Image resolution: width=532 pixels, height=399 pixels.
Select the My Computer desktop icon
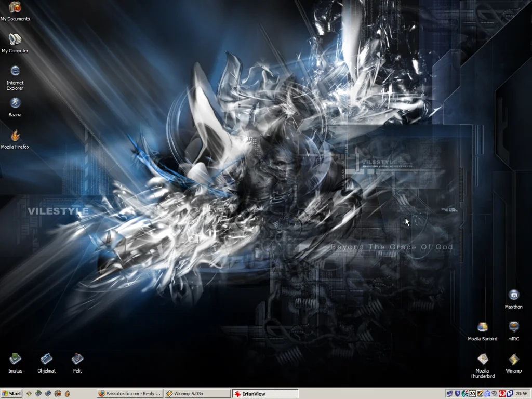click(x=15, y=39)
